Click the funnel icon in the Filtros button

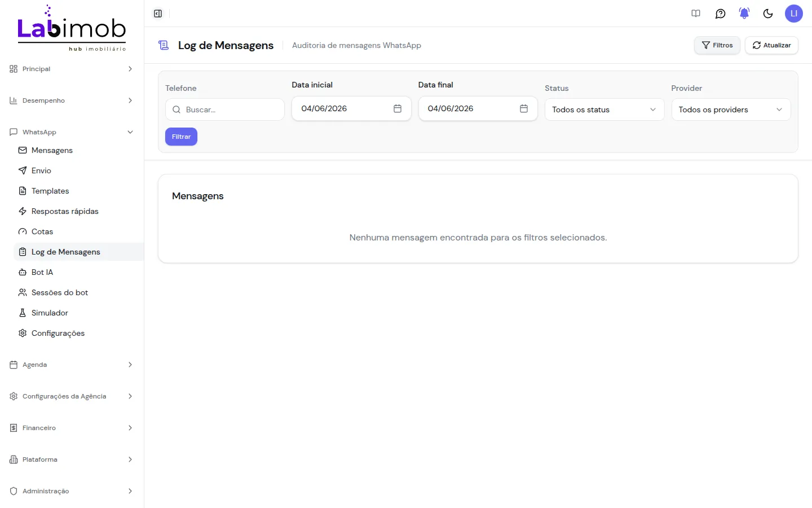pos(705,45)
